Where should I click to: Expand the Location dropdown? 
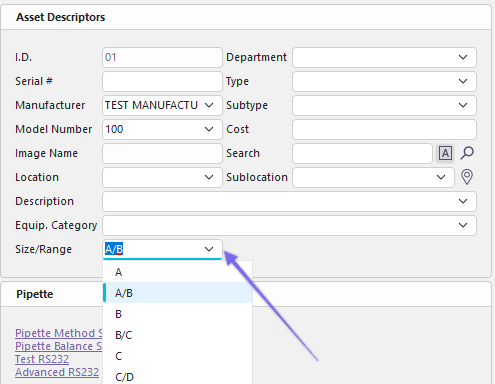(x=209, y=177)
